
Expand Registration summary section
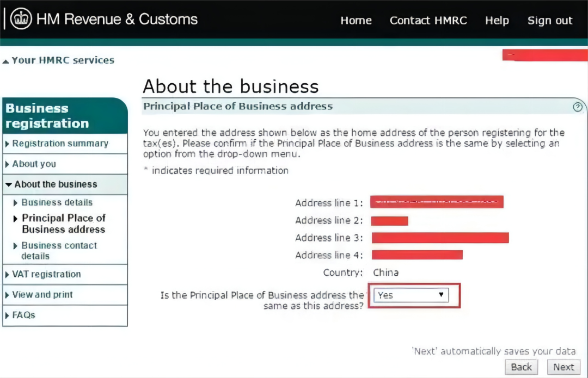coord(65,144)
